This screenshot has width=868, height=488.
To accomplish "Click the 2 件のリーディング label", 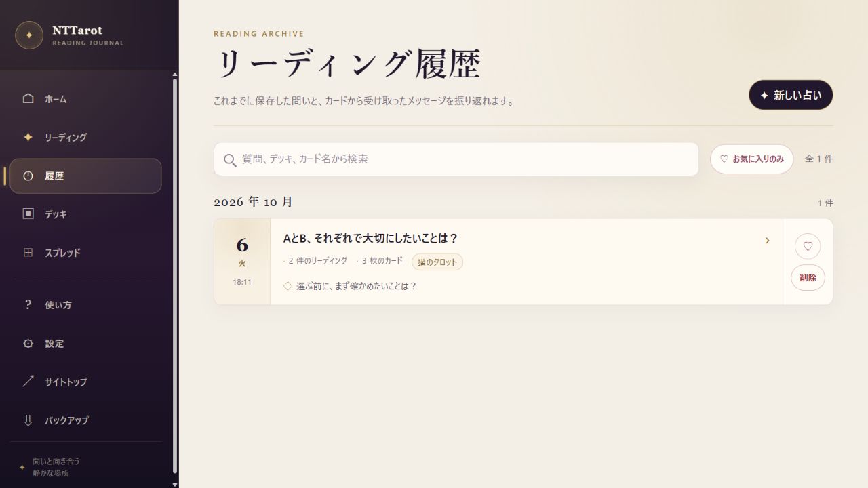I will [x=317, y=261].
